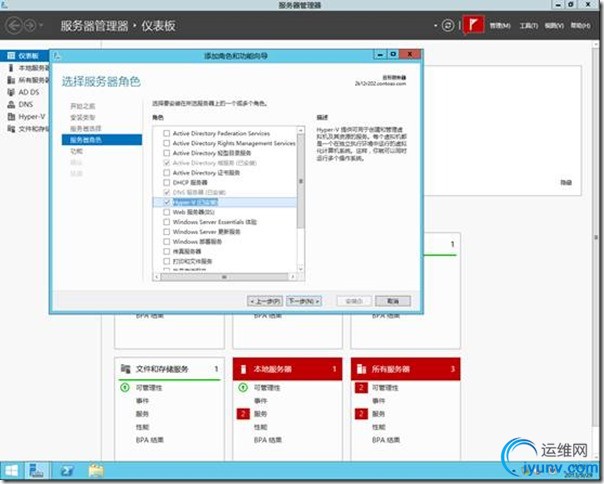Go to wizard step 安装类型
Image resolution: width=604 pixels, height=484 pixels.
click(82, 117)
